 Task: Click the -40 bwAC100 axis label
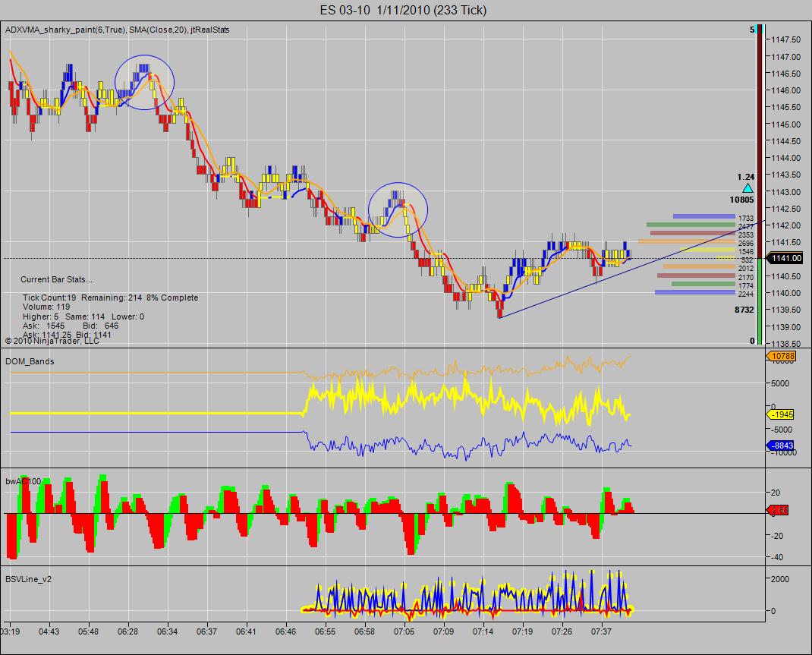click(x=777, y=558)
